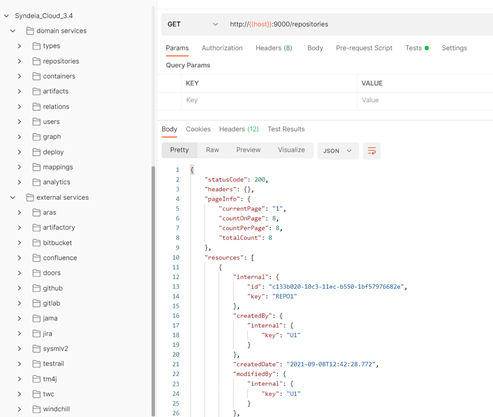
Task: Click the artifactory folder icon
Action: pyautogui.click(x=36, y=227)
